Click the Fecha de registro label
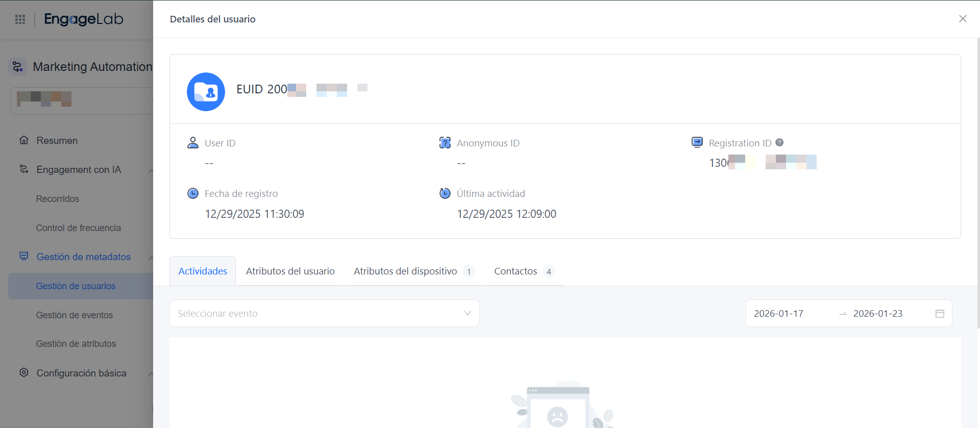Screen dimensions: 980x428 point(241,194)
